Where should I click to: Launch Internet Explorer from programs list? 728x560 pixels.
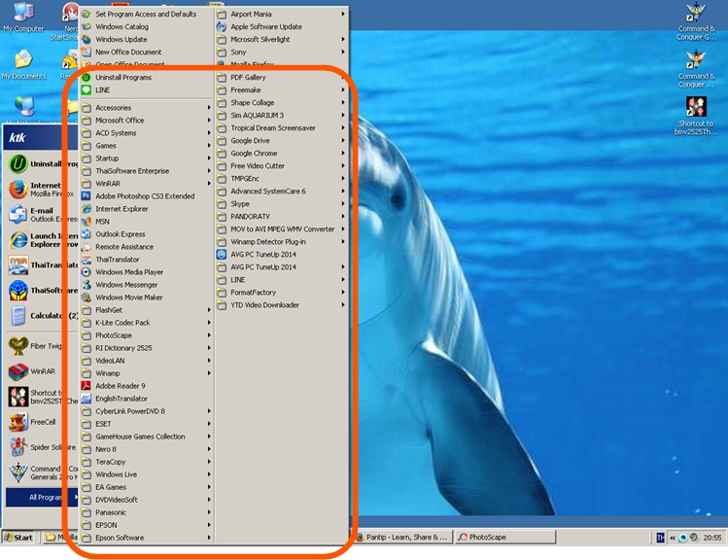click(x=146, y=209)
